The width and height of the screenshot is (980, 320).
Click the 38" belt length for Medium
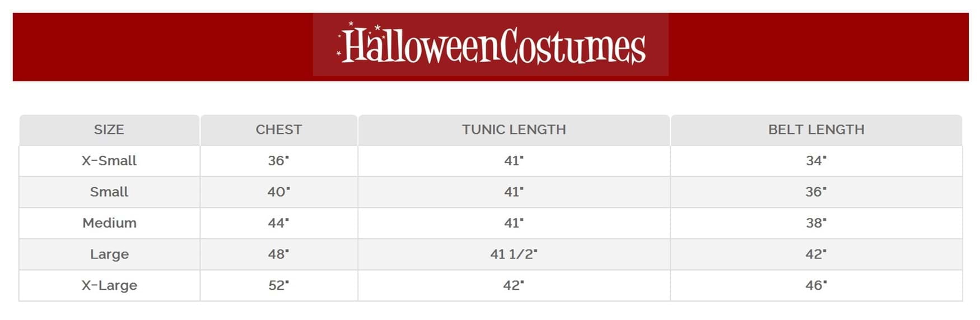[816, 223]
